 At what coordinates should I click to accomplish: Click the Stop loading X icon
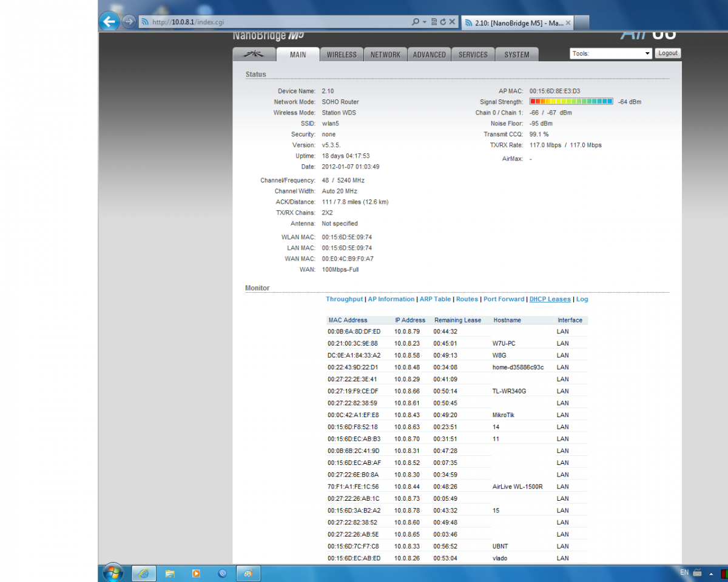452,22
